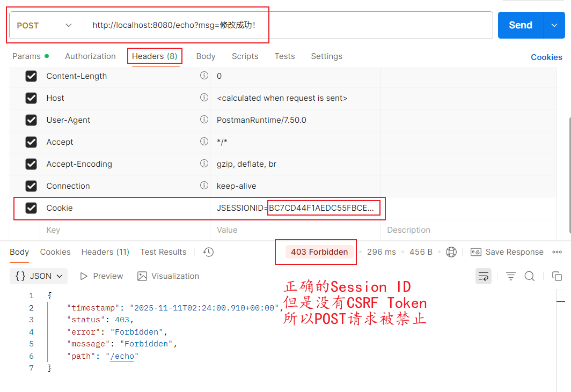The height and width of the screenshot is (392, 571).
Task: Open the request history clock icon
Action: tap(208, 252)
